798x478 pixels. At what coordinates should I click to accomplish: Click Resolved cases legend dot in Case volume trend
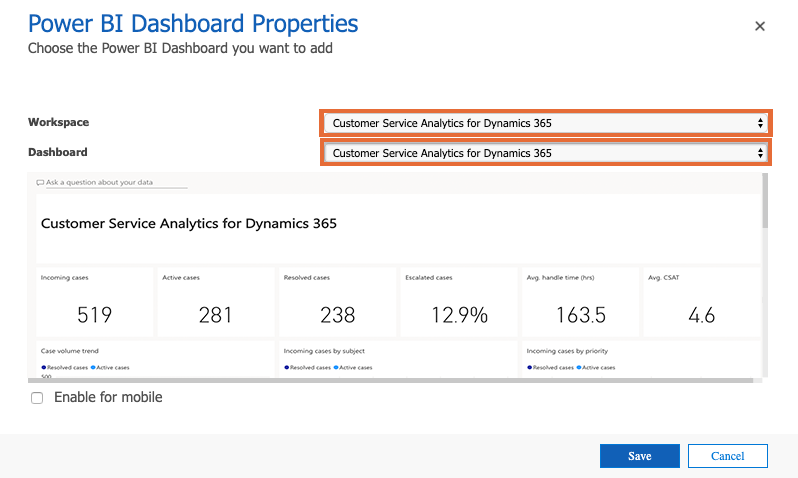pos(44,367)
